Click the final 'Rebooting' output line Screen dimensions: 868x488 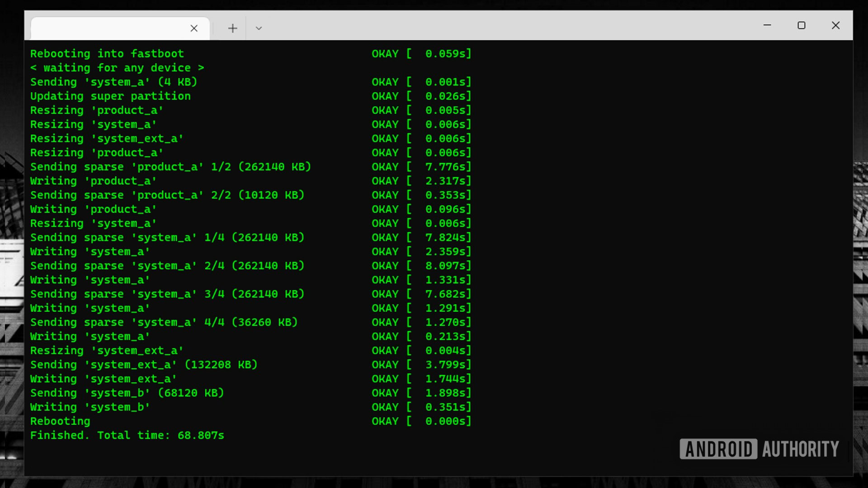[60, 421]
